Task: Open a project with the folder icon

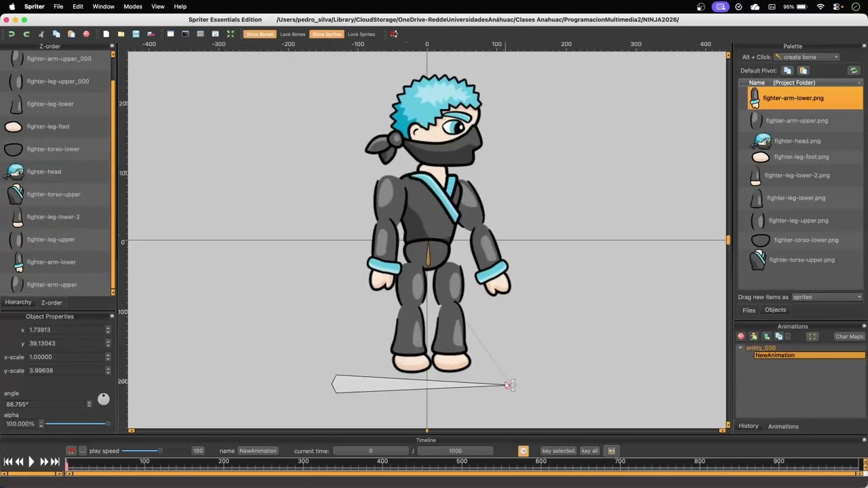Action: [x=121, y=34]
